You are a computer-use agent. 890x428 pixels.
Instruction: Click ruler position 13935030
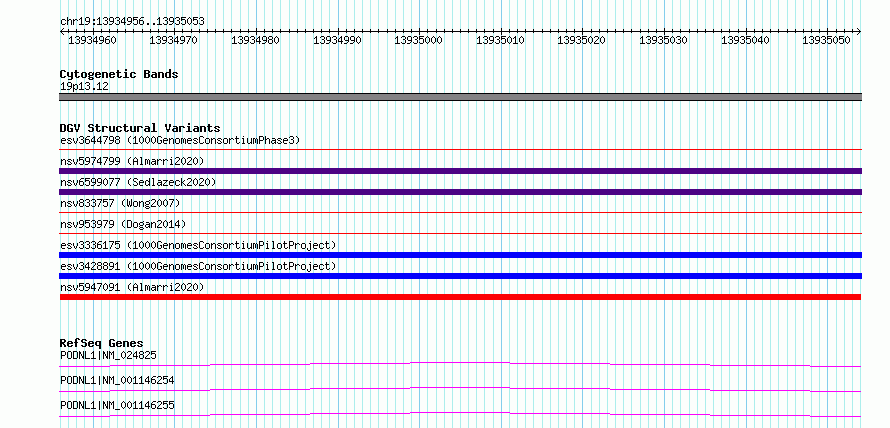664,40
